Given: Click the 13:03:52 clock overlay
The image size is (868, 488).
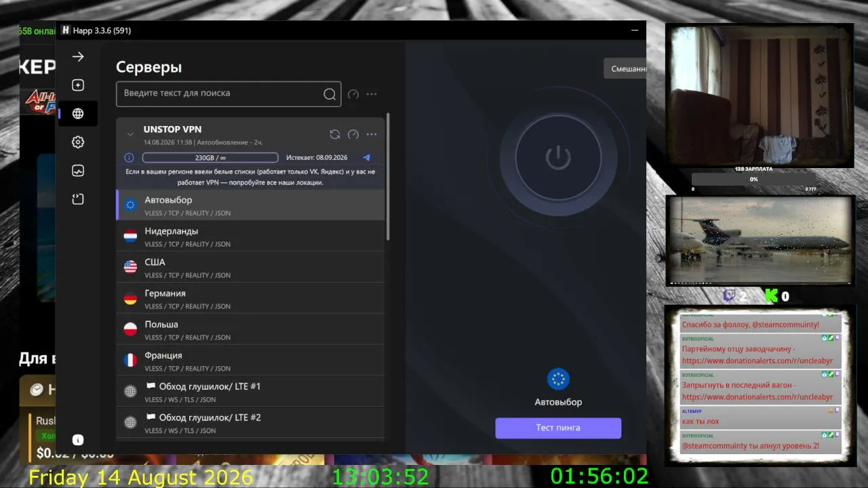Looking at the screenshot, I should [x=380, y=477].
